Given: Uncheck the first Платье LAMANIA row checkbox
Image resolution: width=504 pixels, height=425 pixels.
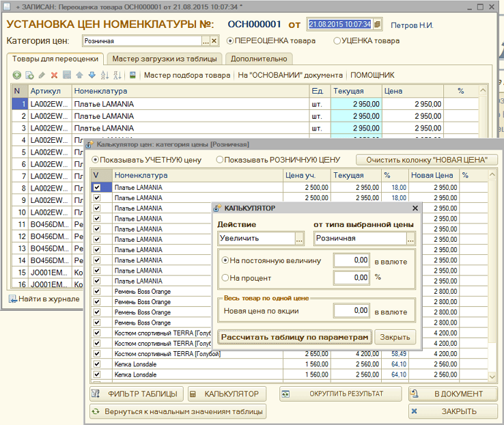Looking at the screenshot, I should click(x=97, y=188).
